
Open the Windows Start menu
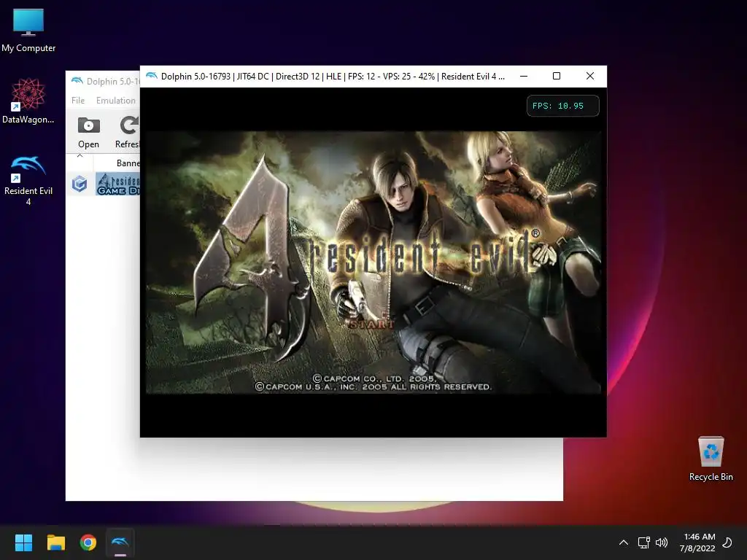point(23,542)
